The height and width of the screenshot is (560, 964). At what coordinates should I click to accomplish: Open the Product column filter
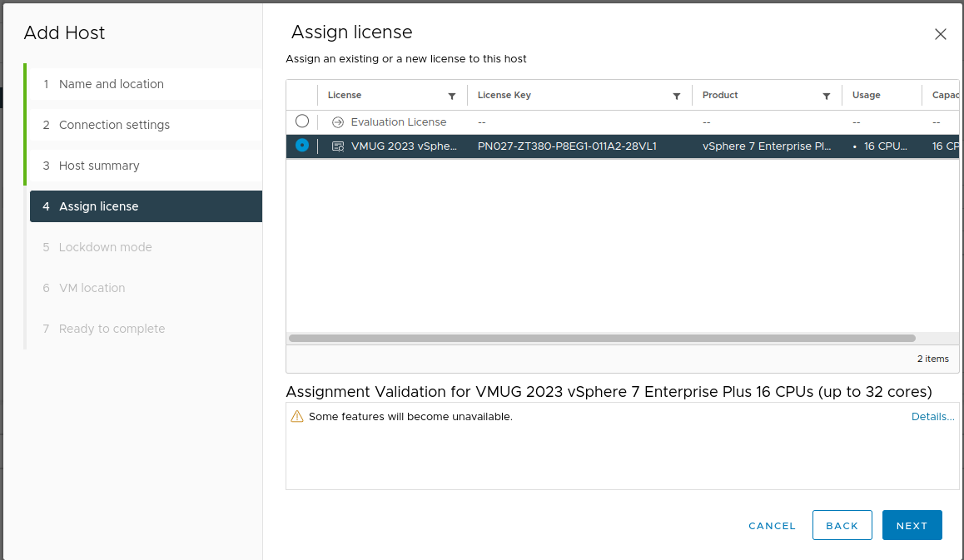coord(827,95)
